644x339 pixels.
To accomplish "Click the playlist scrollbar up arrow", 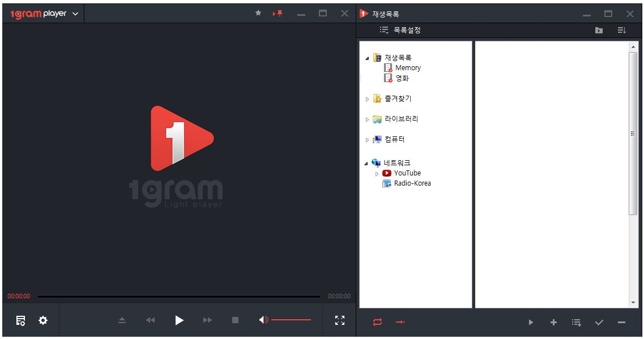I will 633,47.
